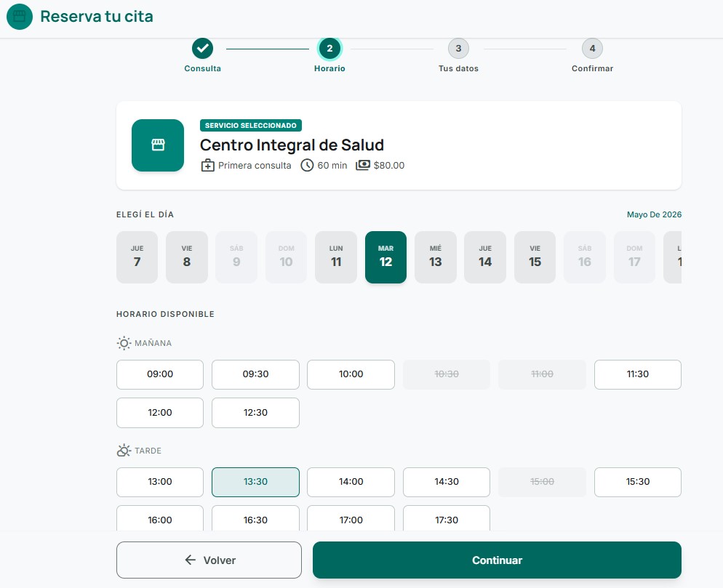The width and height of the screenshot is (723, 588).
Task: Choose the 12:00 time slot
Action: [160, 412]
